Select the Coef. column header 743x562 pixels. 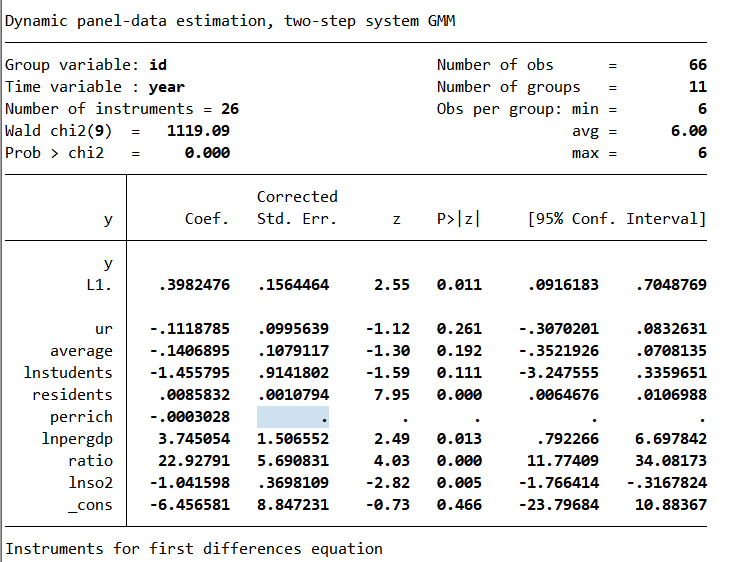[x=207, y=219]
